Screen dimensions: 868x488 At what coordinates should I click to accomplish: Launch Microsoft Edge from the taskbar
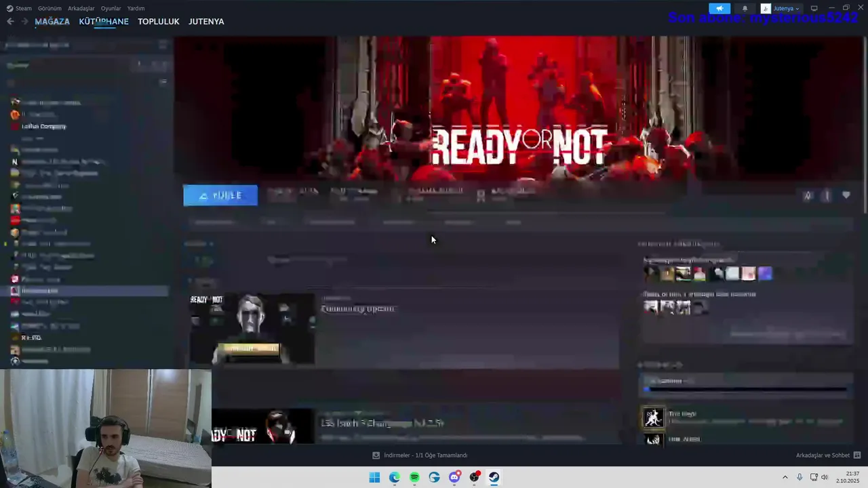point(395,477)
